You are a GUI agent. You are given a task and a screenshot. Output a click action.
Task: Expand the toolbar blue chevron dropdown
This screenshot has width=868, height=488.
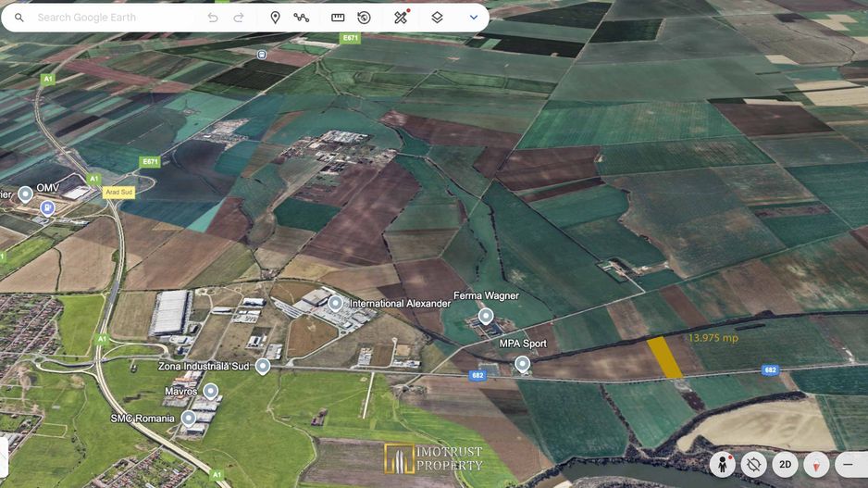click(x=474, y=18)
